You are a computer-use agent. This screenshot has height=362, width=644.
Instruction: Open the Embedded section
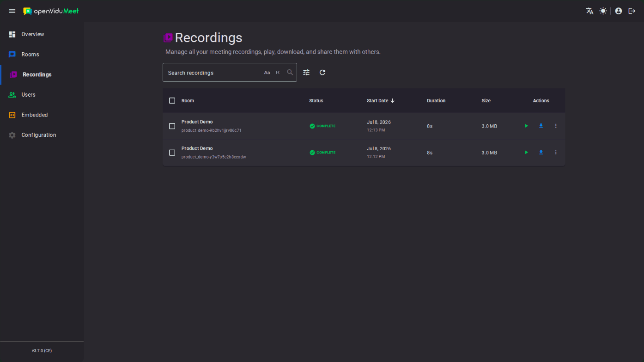click(x=42, y=115)
